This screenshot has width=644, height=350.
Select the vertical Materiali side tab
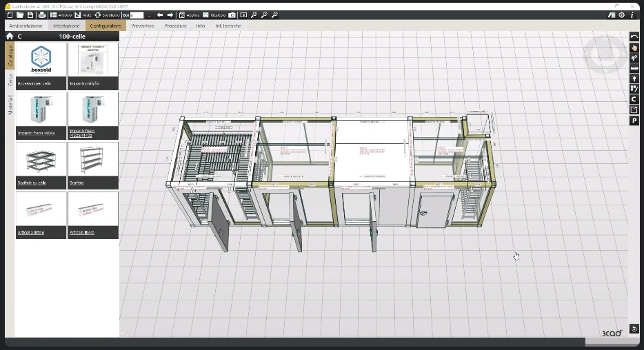click(x=10, y=105)
